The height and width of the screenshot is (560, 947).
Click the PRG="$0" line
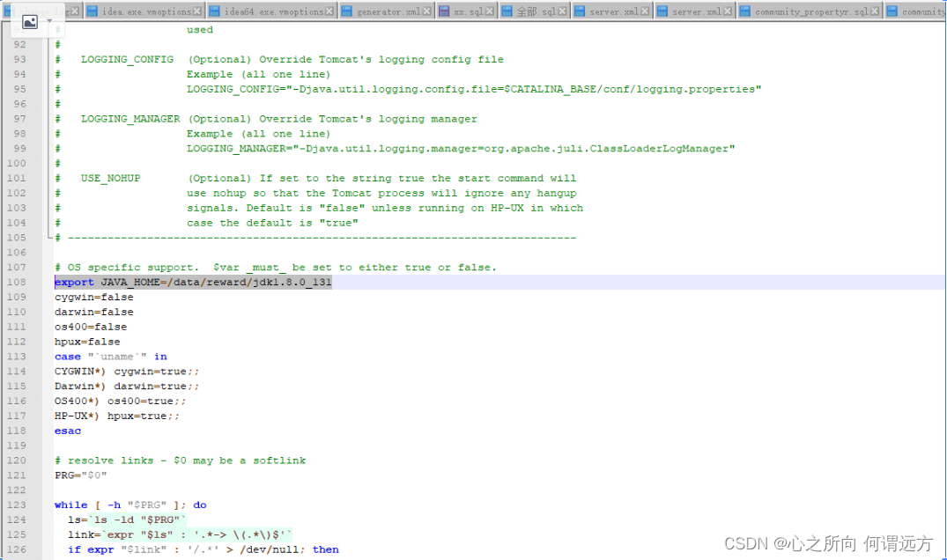tap(80, 475)
